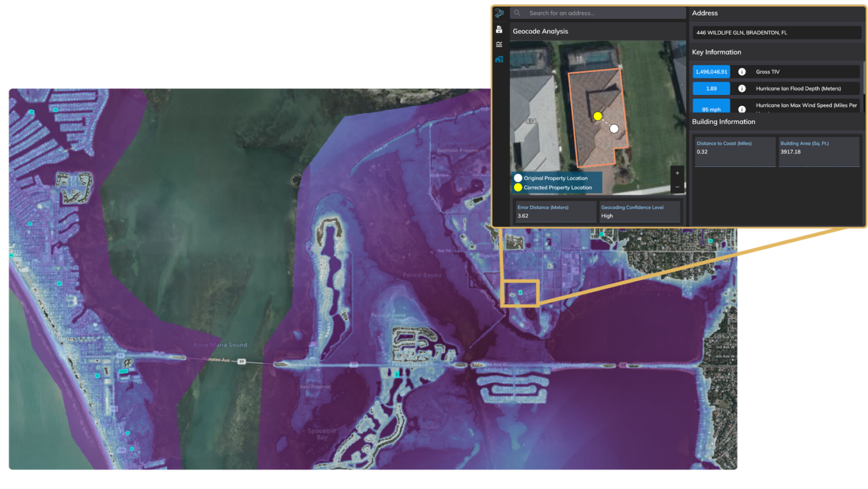868x489 pixels.
Task: Click the app logo icon in sidebar
Action: (499, 12)
